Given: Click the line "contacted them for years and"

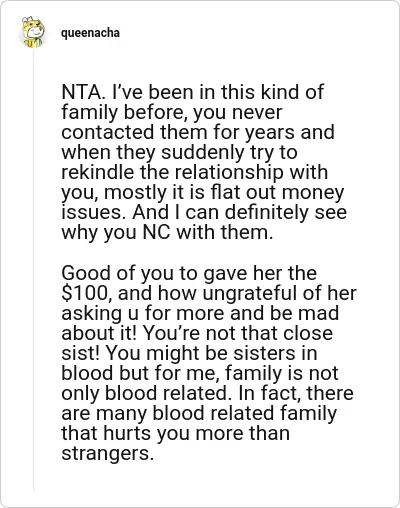Looking at the screenshot, I should coord(198,132).
